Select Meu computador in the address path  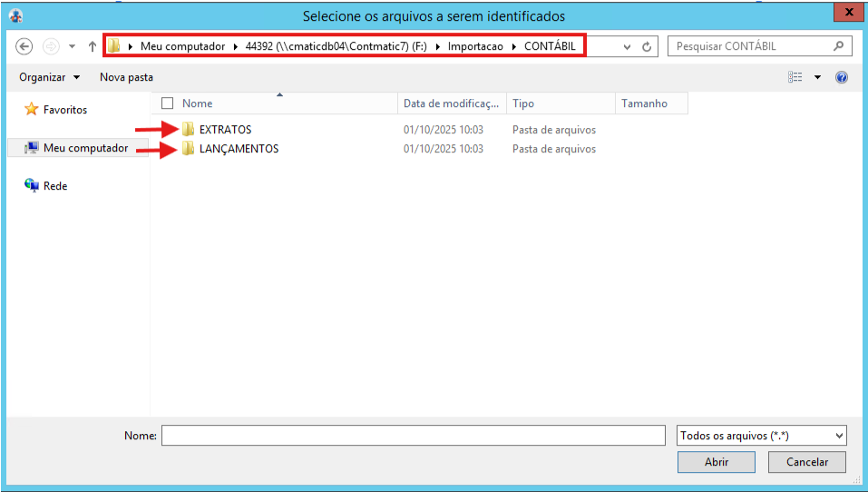[x=182, y=46]
